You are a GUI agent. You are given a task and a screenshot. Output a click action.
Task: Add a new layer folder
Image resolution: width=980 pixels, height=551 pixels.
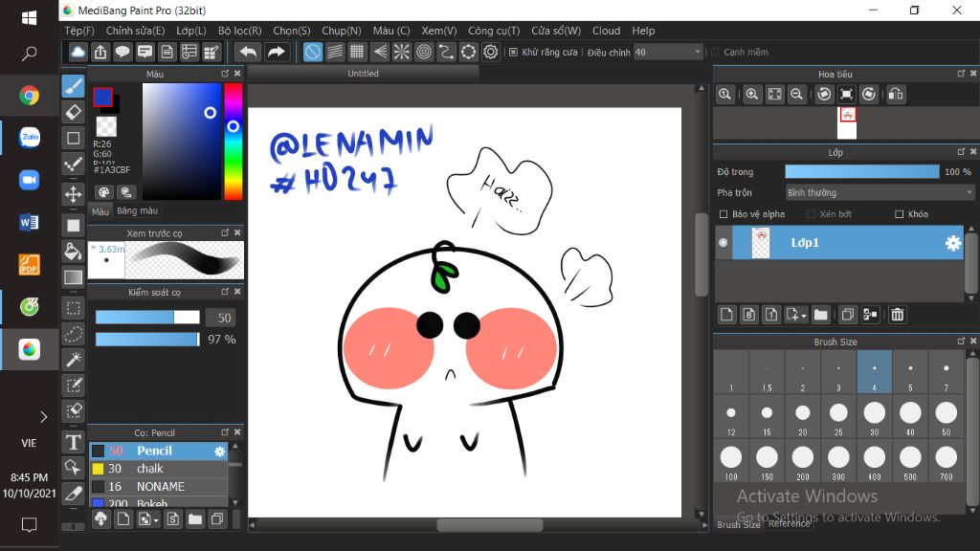point(820,314)
